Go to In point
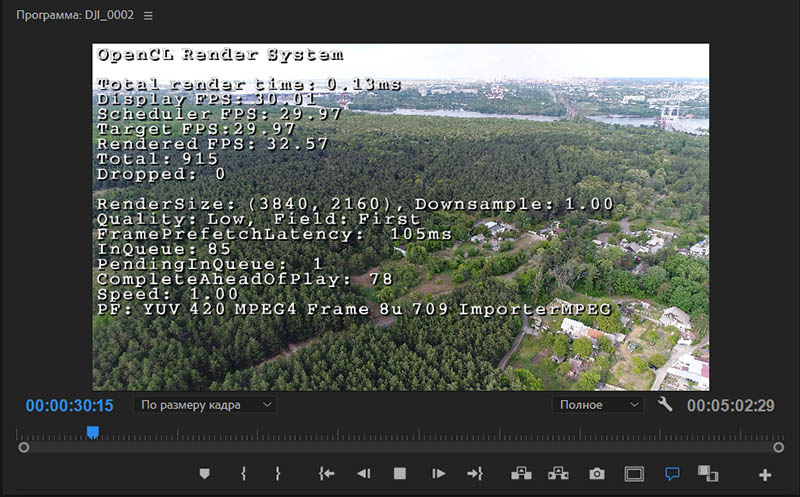Screen dimensions: 800x497 click(327, 474)
